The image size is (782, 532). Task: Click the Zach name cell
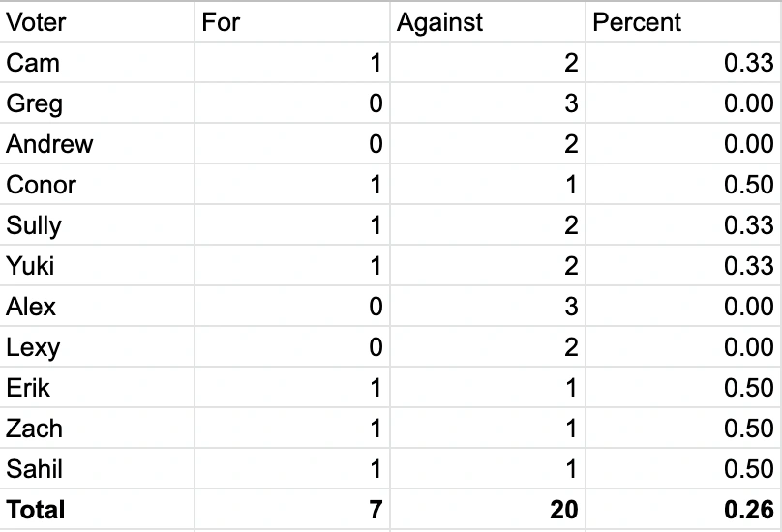pyautogui.click(x=97, y=429)
